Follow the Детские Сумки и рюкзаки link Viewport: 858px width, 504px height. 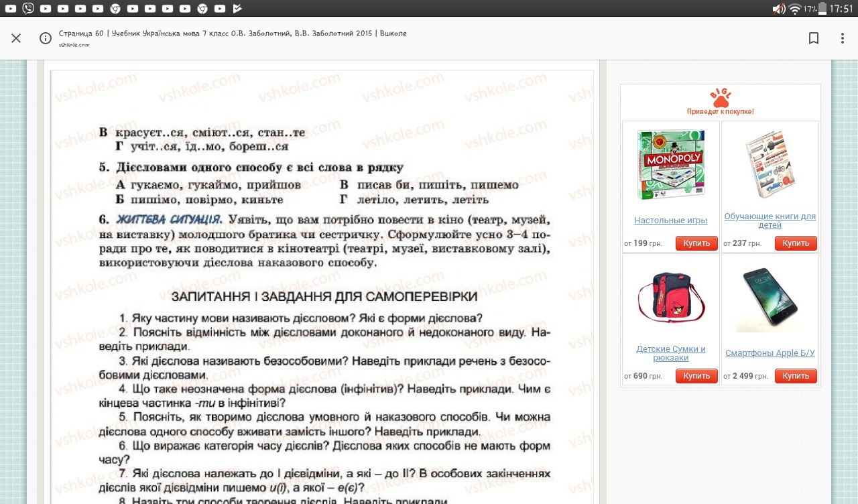click(670, 353)
